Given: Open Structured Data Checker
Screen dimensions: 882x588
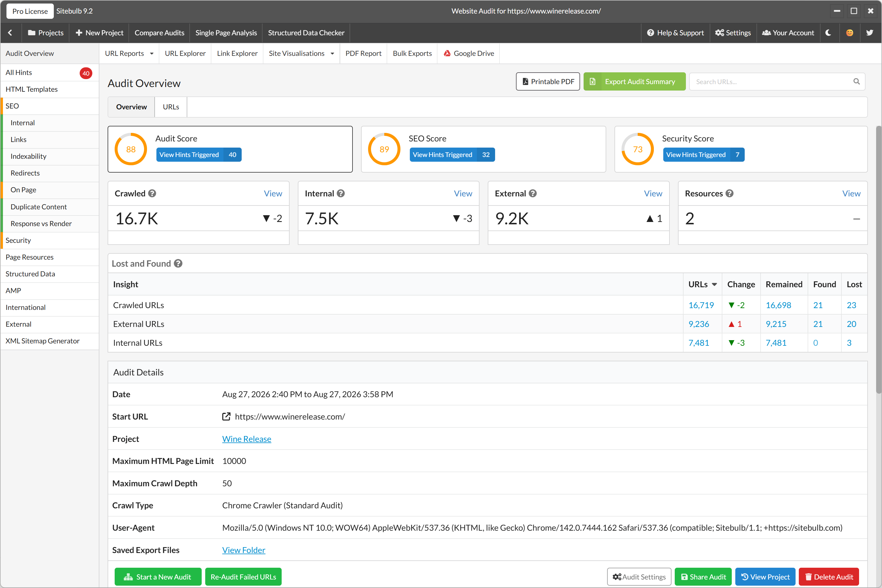Looking at the screenshot, I should point(306,33).
